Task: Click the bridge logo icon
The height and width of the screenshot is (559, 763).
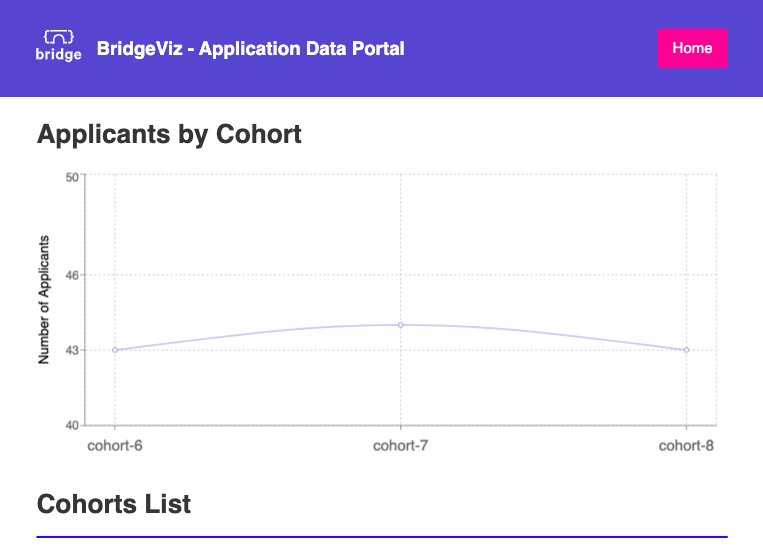Action: tap(58, 46)
